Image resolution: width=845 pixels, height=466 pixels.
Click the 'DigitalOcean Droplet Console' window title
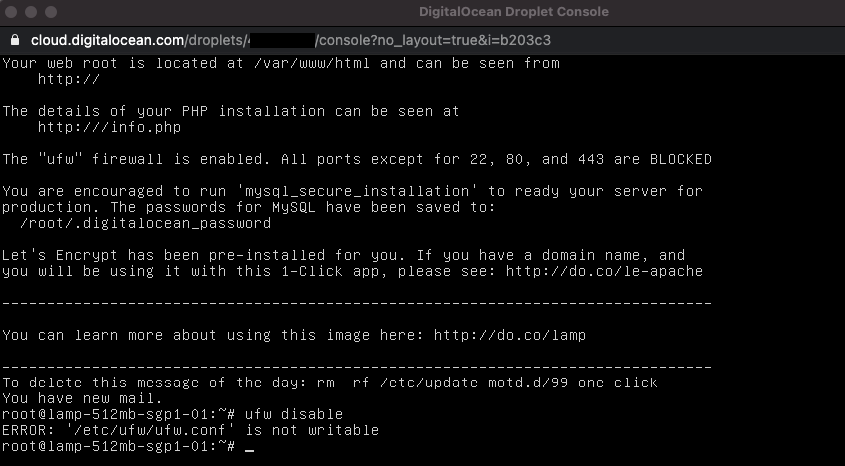pos(513,12)
